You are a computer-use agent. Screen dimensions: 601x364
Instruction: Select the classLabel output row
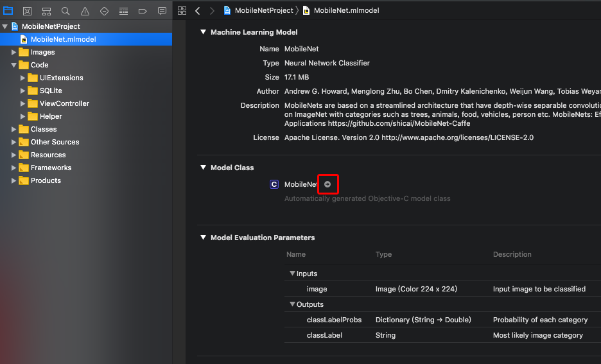click(442, 335)
